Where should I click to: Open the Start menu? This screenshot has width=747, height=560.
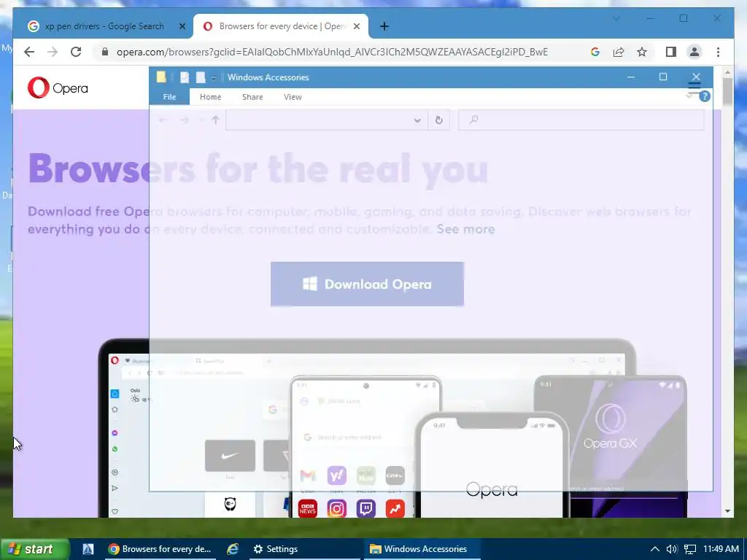click(34, 549)
